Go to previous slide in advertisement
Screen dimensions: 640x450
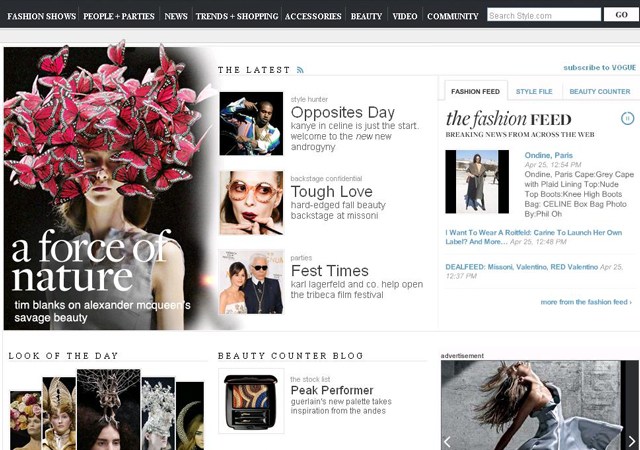tap(448, 441)
